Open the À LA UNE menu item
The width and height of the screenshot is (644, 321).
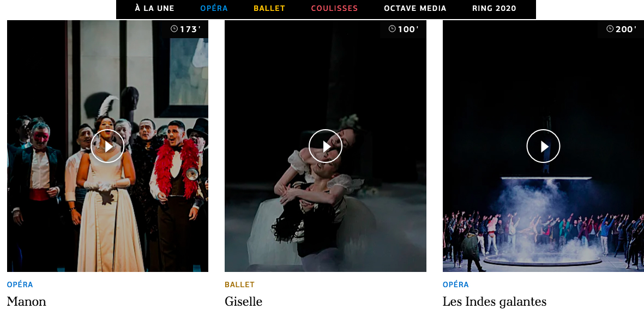[x=154, y=8]
